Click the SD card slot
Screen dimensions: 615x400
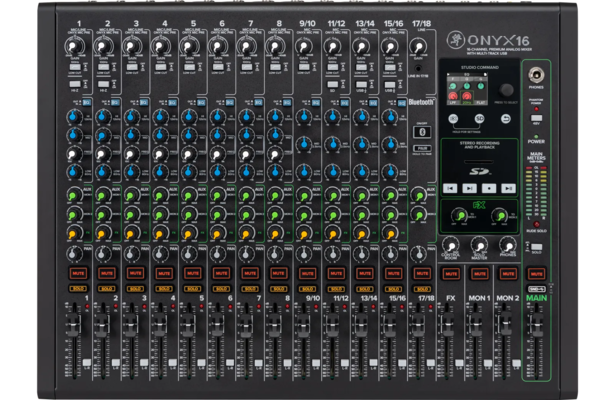tap(479, 162)
